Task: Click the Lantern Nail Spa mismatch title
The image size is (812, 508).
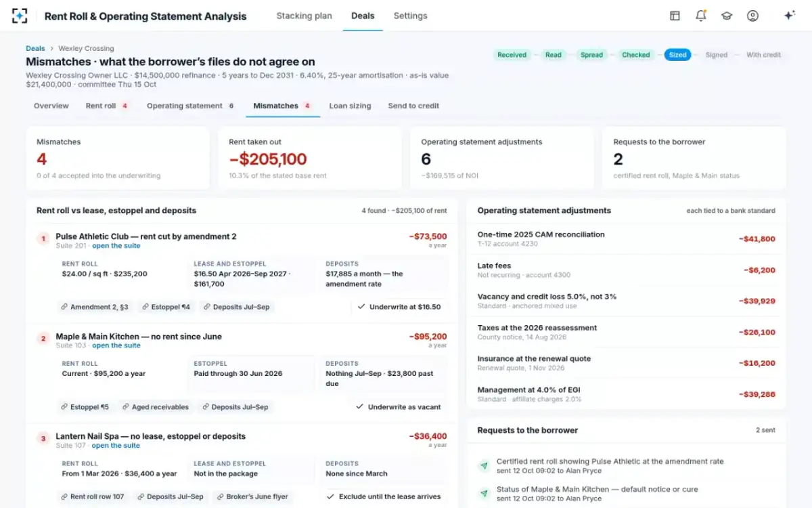Action: [150, 436]
